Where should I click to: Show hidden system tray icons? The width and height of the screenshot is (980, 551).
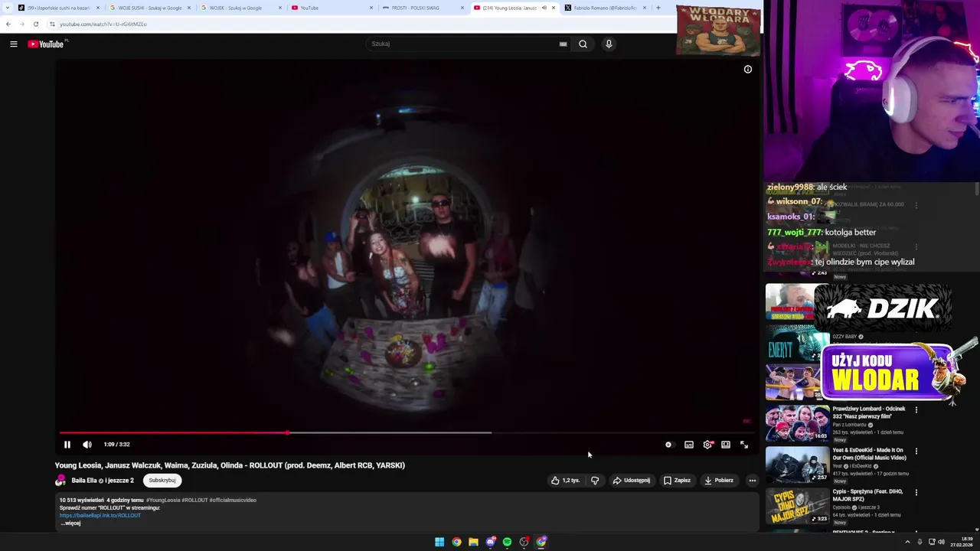click(907, 542)
